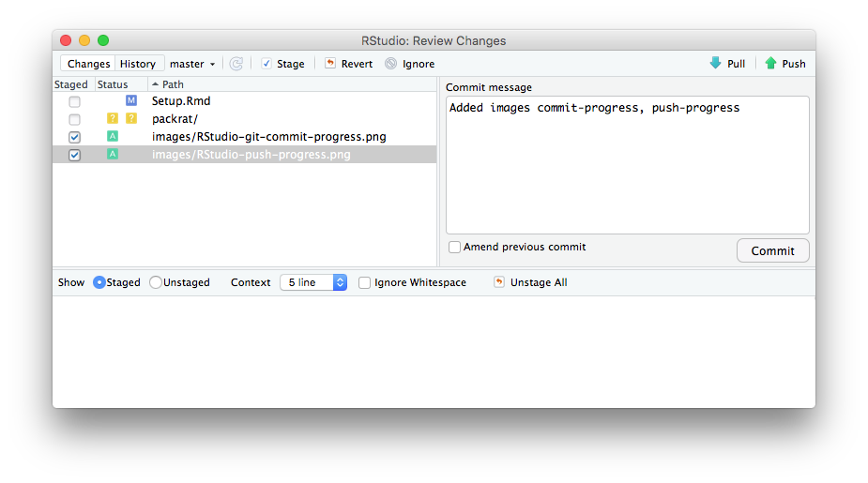
Task: Click the Ignore icon in toolbar
Action: coord(390,64)
